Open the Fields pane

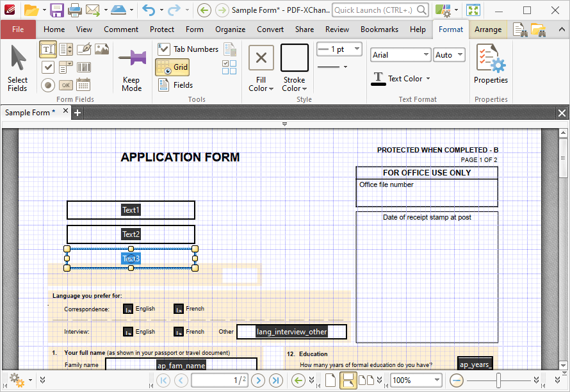(x=175, y=85)
